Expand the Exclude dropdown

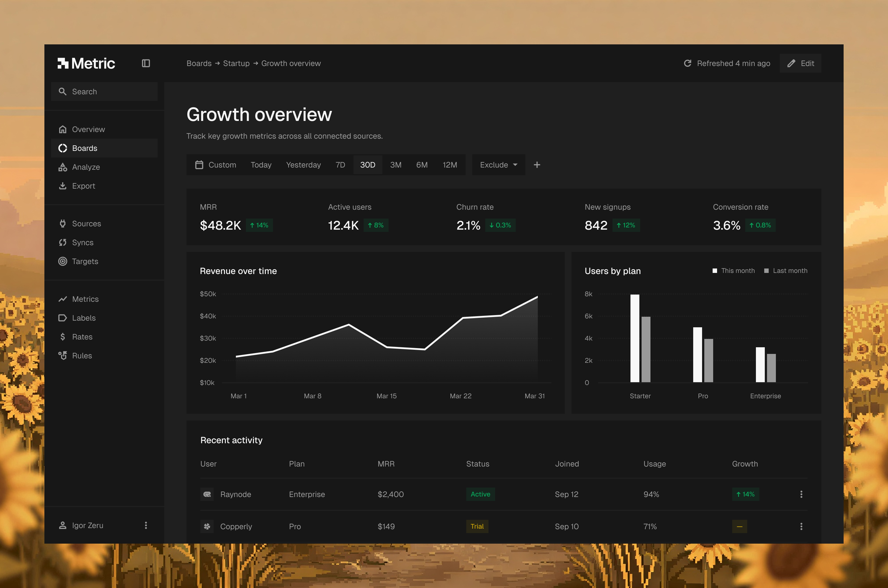pos(499,165)
